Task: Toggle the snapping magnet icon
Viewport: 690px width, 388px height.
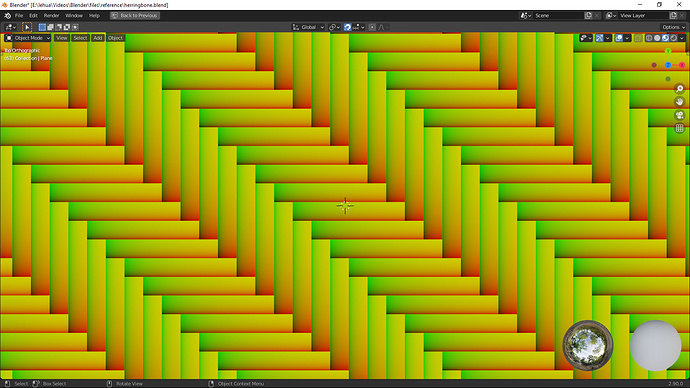Action: click(347, 27)
